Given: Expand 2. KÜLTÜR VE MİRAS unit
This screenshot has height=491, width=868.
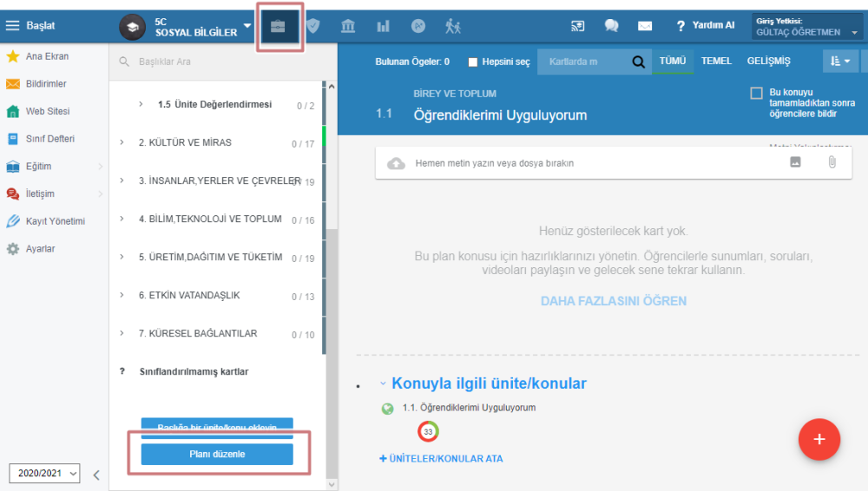Looking at the screenshot, I should tap(122, 142).
